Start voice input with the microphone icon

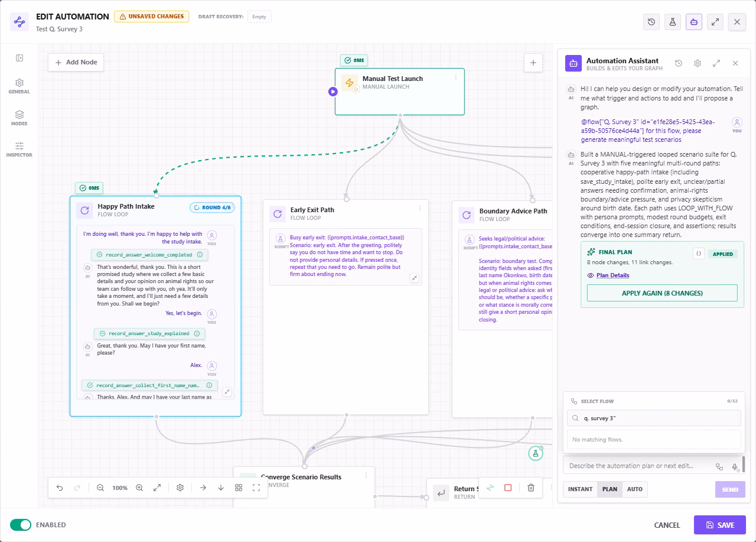[x=735, y=466]
